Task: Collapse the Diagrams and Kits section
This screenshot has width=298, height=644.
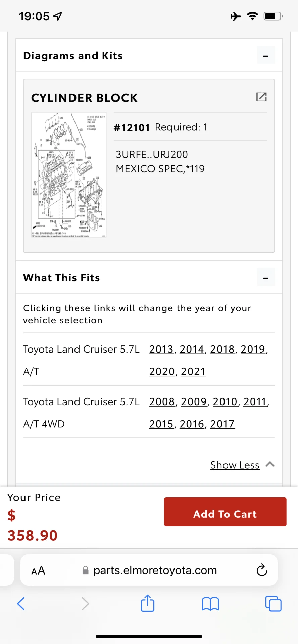Action: [x=266, y=55]
